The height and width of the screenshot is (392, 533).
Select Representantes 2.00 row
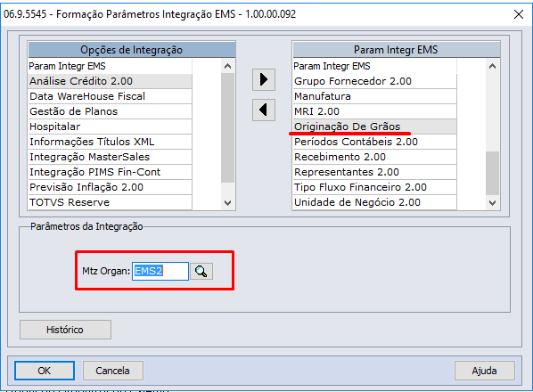pyautogui.click(x=374, y=172)
